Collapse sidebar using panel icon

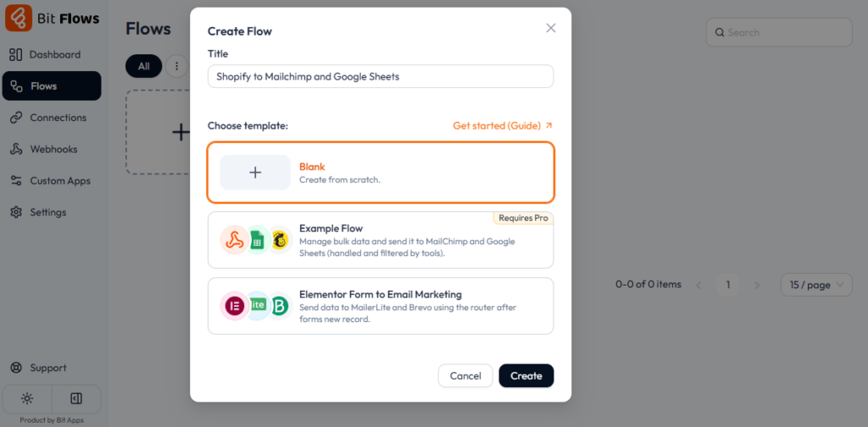click(x=76, y=398)
